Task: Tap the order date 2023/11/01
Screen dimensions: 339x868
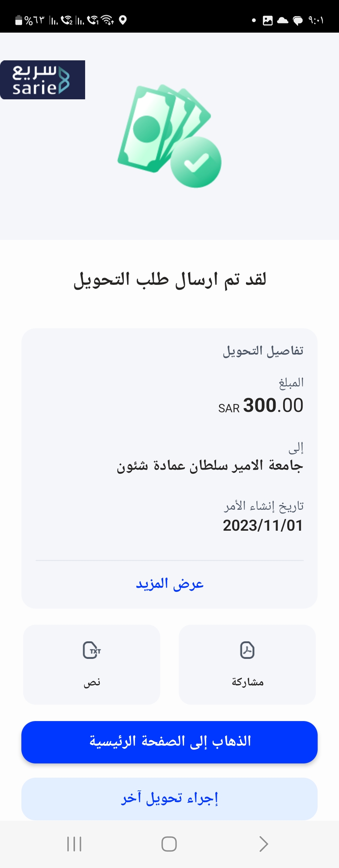Action: point(263,525)
